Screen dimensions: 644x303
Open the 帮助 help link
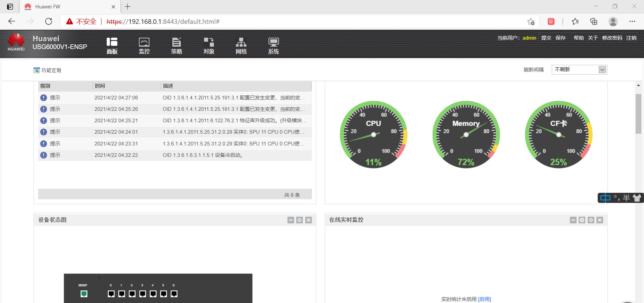579,38
